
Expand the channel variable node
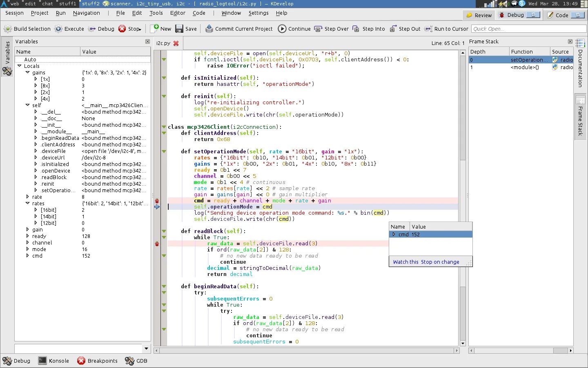[x=27, y=242]
